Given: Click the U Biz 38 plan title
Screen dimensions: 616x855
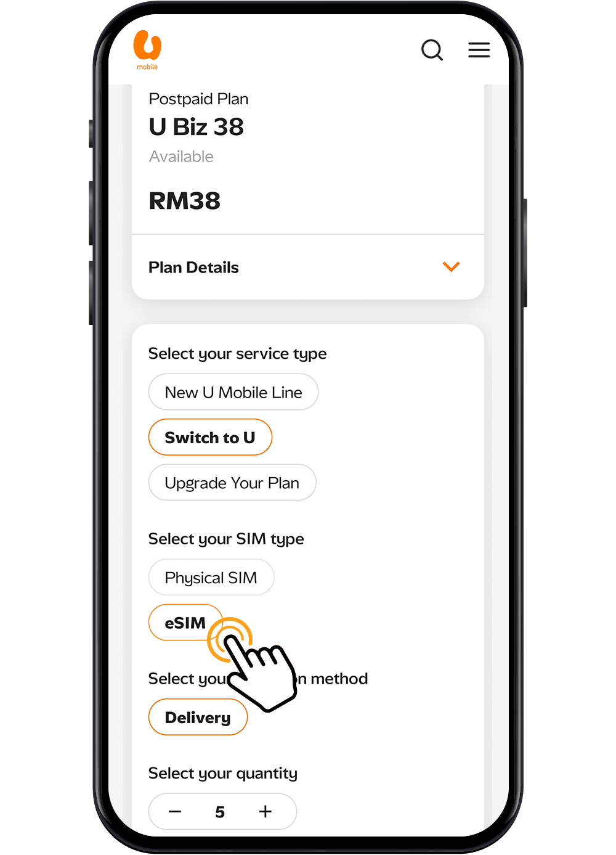Looking at the screenshot, I should [x=197, y=127].
